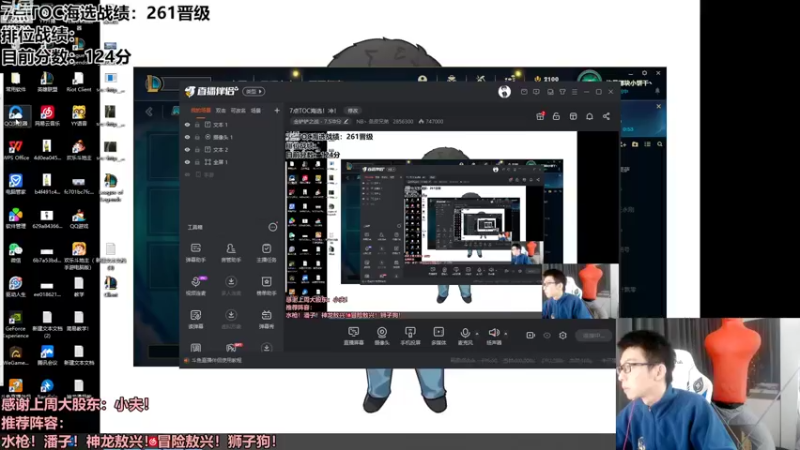Viewport: 800px width, 450px height.
Task: Click the 微信 desktop icon
Action: pyautogui.click(x=15, y=253)
